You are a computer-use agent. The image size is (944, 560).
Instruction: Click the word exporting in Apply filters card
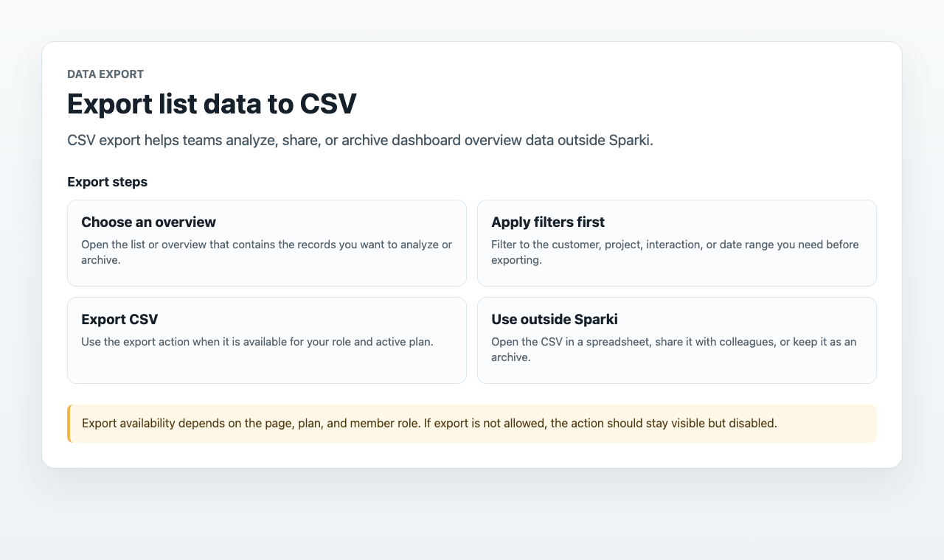coord(516,259)
